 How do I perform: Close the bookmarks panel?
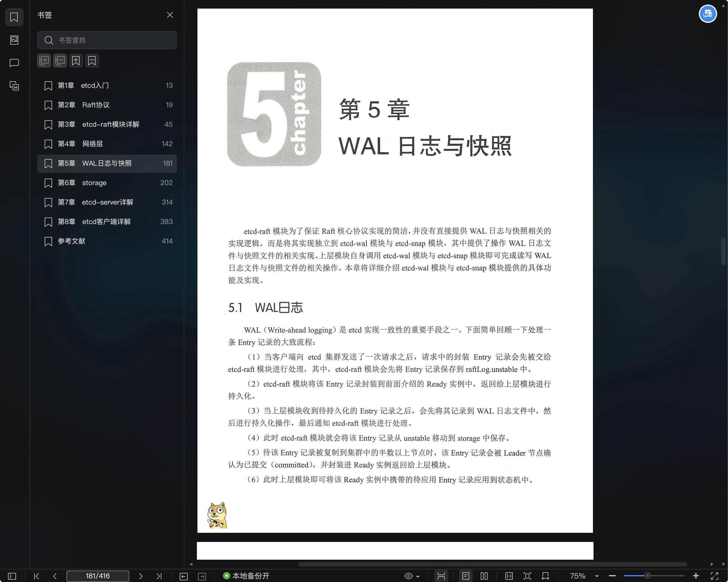(x=170, y=15)
